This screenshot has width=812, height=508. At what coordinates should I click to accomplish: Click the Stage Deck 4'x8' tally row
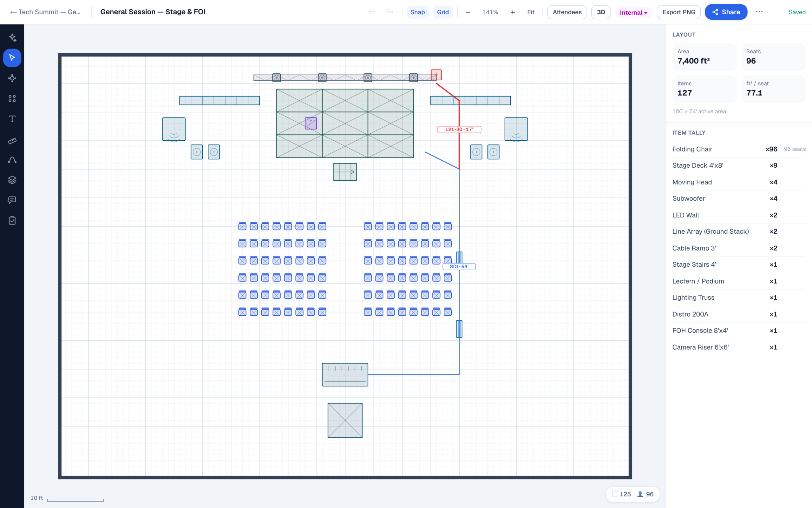click(x=739, y=166)
